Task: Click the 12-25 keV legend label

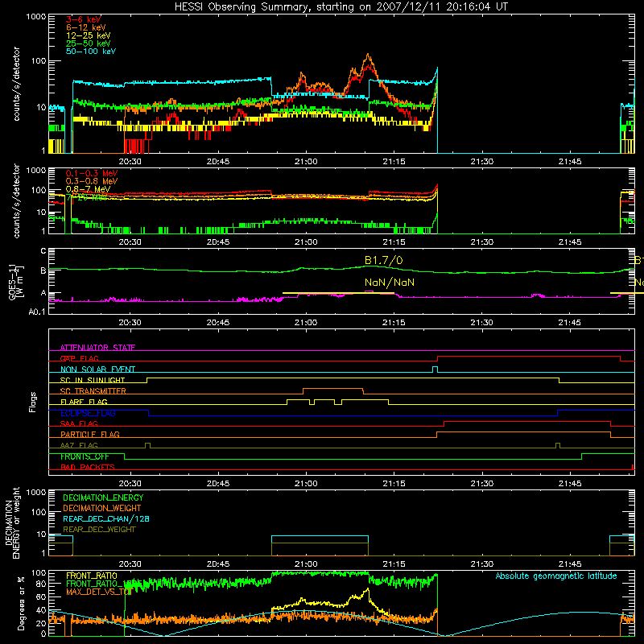Action: tap(89, 35)
